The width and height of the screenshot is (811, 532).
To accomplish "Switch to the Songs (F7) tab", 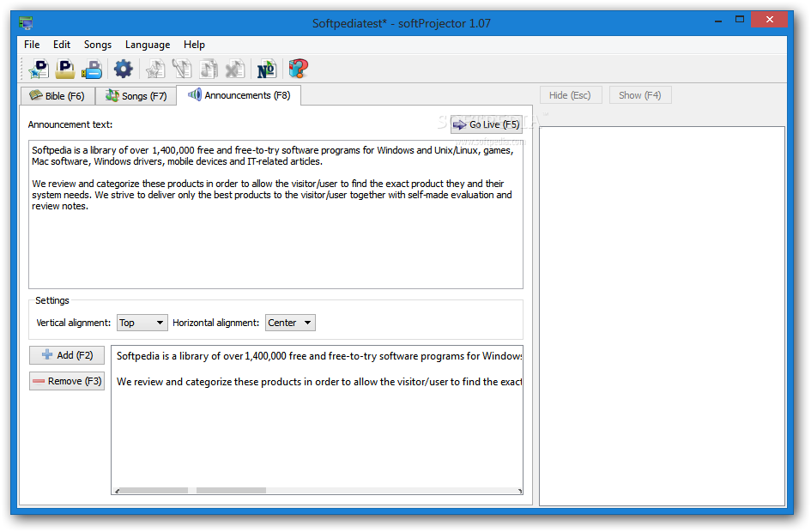I will point(136,96).
